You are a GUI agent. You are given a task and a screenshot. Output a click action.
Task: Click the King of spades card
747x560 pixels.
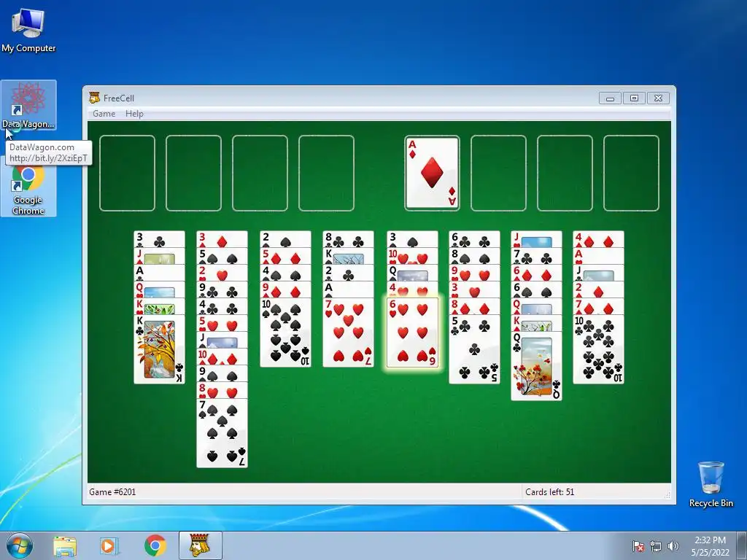(x=348, y=256)
